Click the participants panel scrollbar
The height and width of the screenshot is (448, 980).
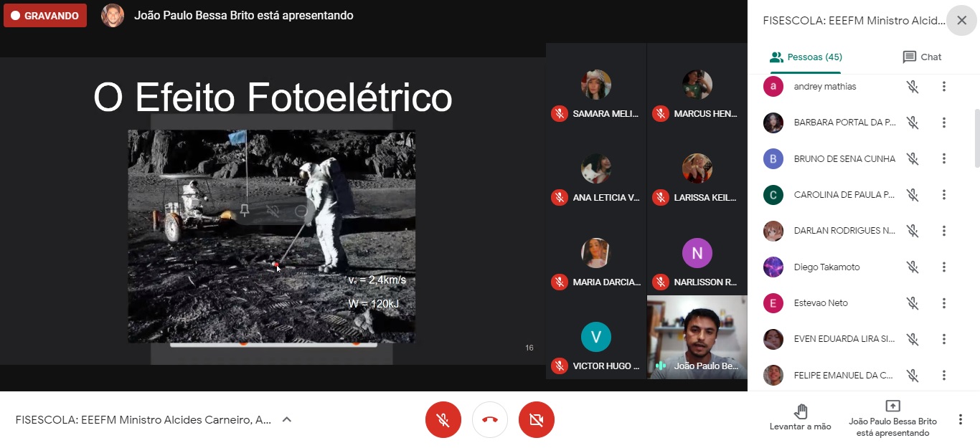click(976, 138)
